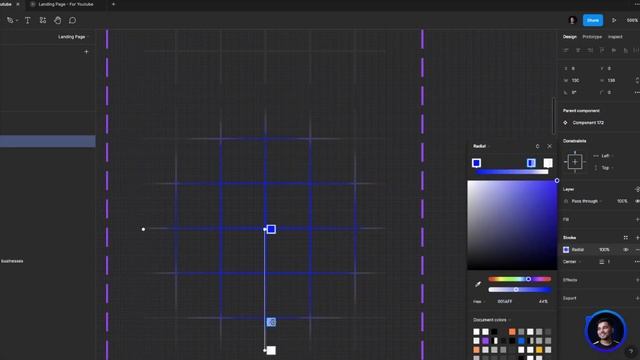The height and width of the screenshot is (360, 640).
Task: Select the Hand tool
Action: pyautogui.click(x=58, y=20)
